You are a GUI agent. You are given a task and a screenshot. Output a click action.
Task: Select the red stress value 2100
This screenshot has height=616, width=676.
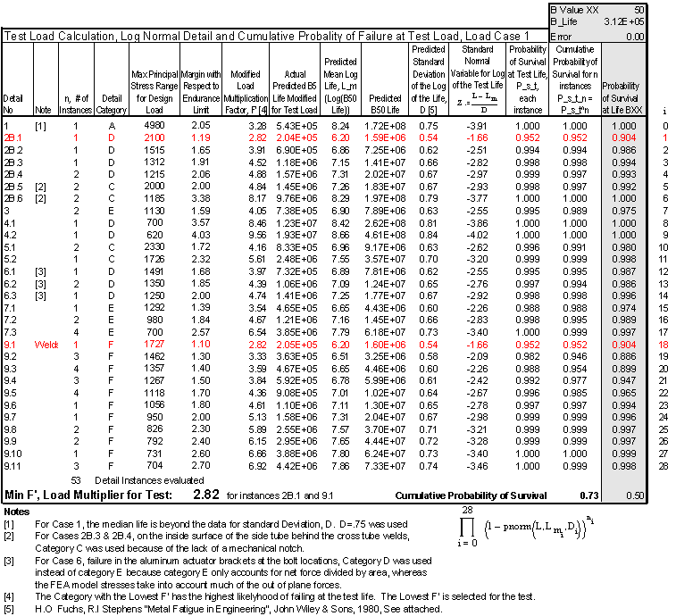[154, 137]
